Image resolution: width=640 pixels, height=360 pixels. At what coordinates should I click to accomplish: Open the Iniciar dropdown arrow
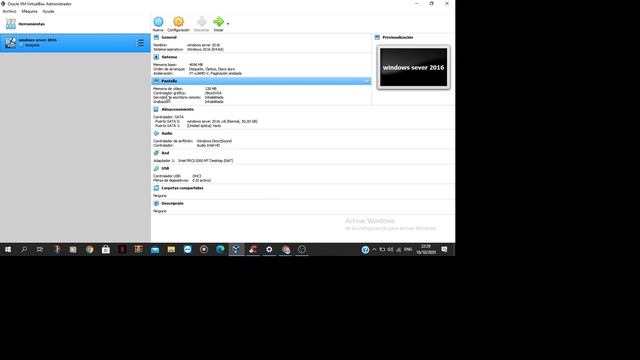tap(228, 24)
